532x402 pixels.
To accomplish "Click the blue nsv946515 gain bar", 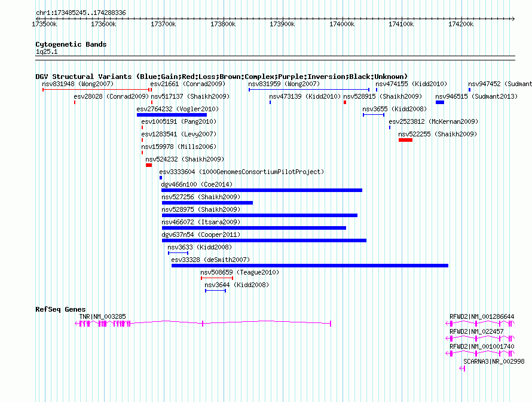I will pos(440,102).
